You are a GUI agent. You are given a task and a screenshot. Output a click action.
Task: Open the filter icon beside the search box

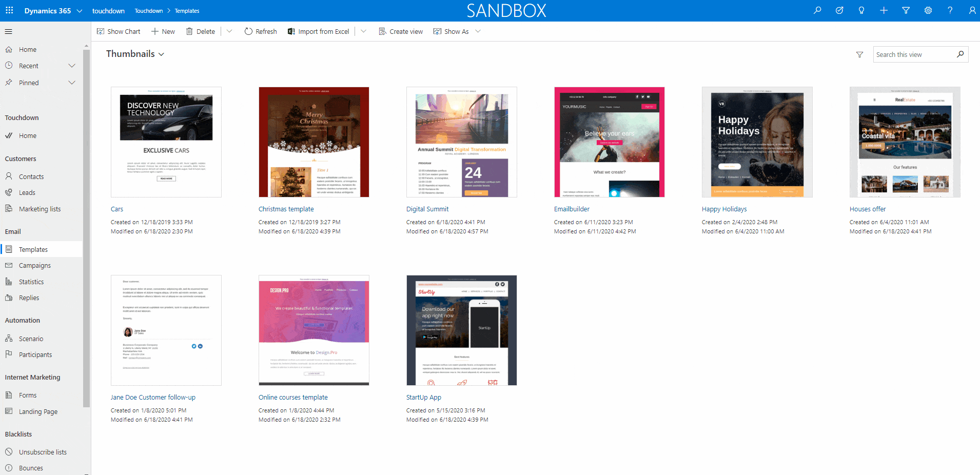[x=859, y=55]
